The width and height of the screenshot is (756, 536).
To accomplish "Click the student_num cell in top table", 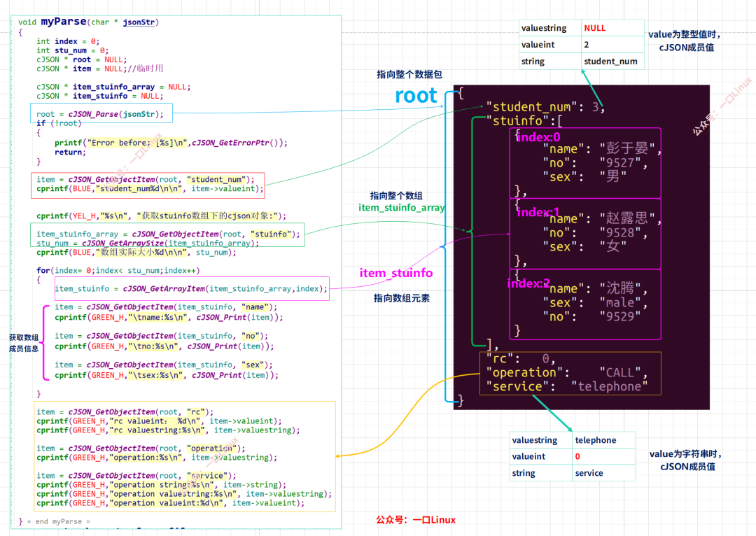I will click(x=612, y=61).
